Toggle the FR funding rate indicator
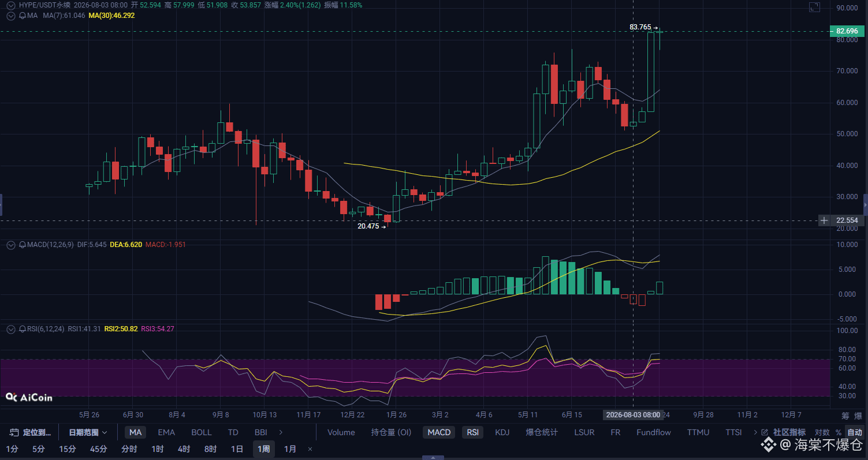Viewport: 868px width, 460px height. click(616, 432)
